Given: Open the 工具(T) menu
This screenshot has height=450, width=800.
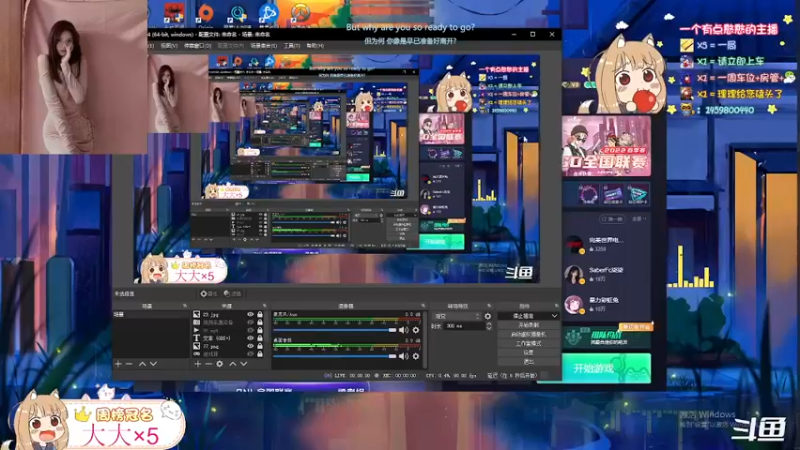Looking at the screenshot, I should tap(292, 45).
